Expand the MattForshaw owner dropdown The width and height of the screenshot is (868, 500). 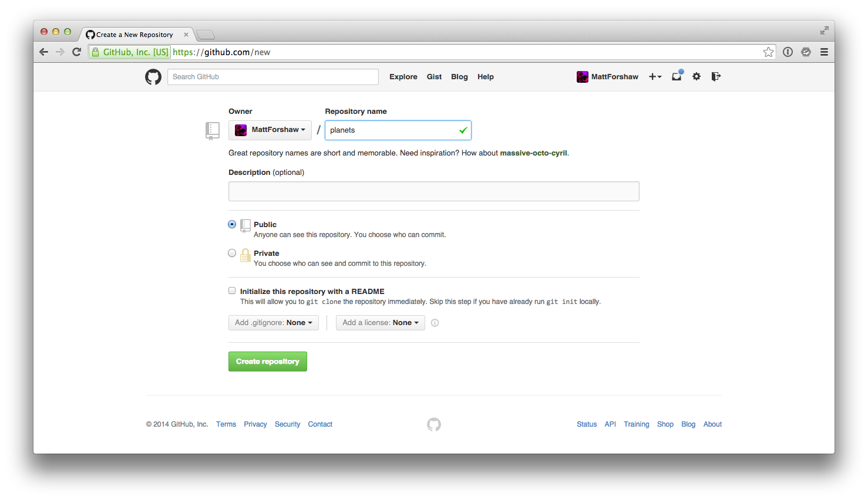click(x=270, y=130)
